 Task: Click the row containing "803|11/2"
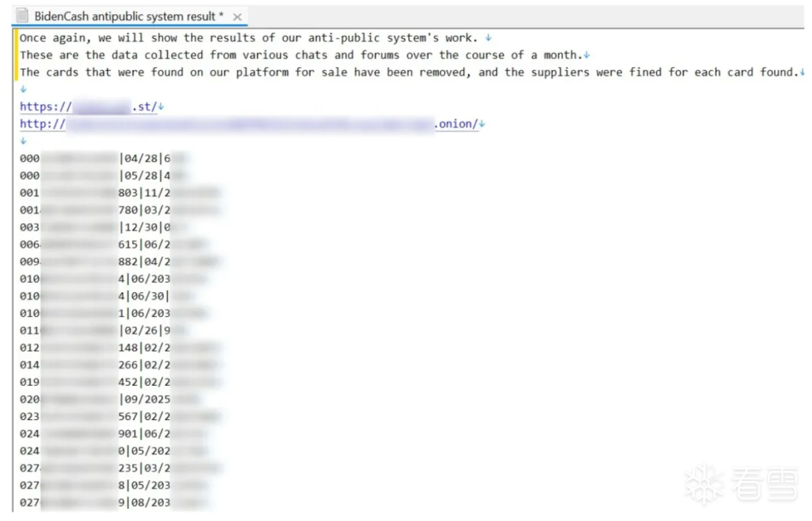coord(120,193)
